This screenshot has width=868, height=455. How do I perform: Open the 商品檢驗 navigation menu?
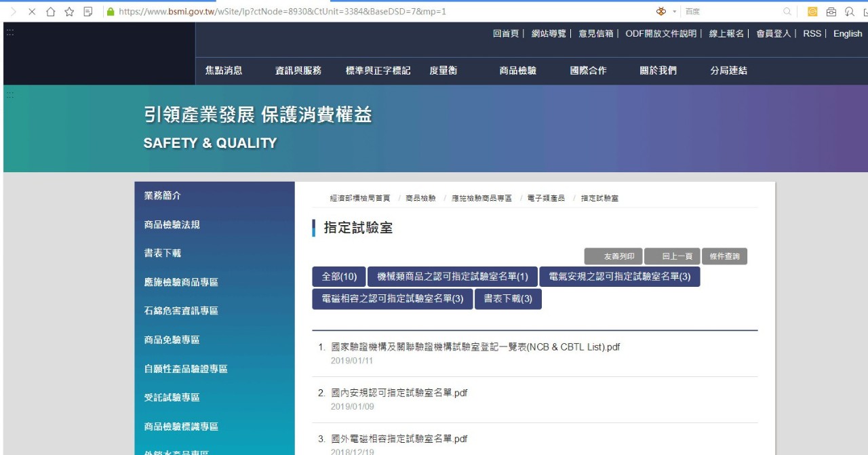tap(517, 71)
